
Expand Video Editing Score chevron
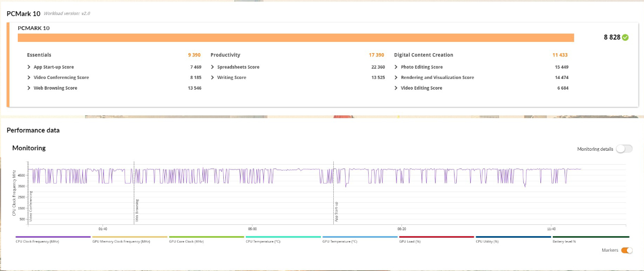pos(396,88)
